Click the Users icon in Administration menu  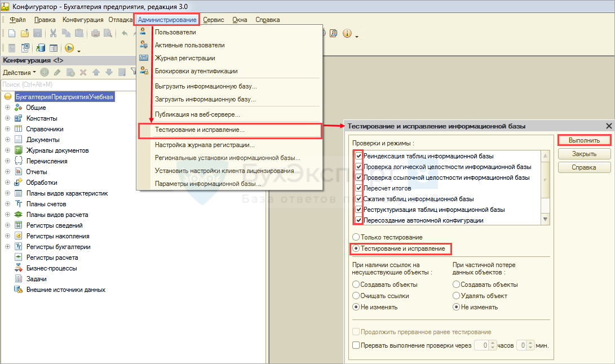[x=143, y=32]
